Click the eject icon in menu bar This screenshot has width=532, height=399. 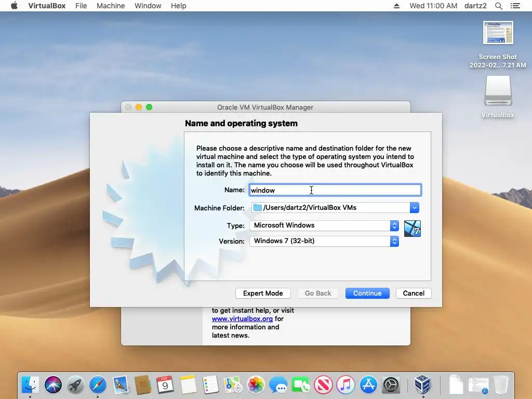pyautogui.click(x=396, y=6)
